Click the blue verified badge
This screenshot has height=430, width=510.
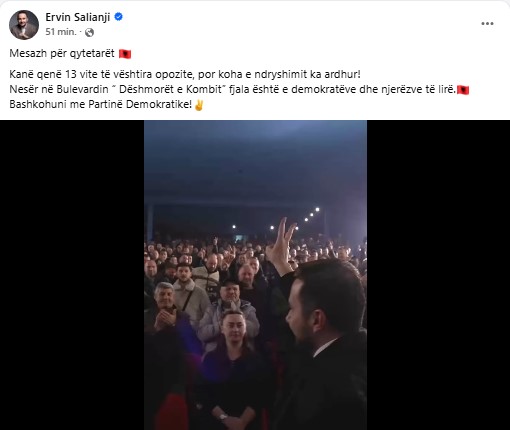[118, 17]
